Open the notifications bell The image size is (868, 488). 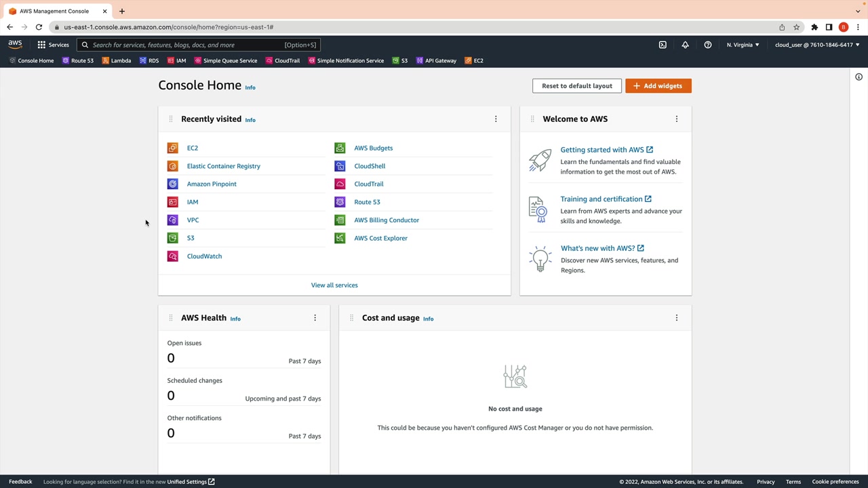point(685,45)
